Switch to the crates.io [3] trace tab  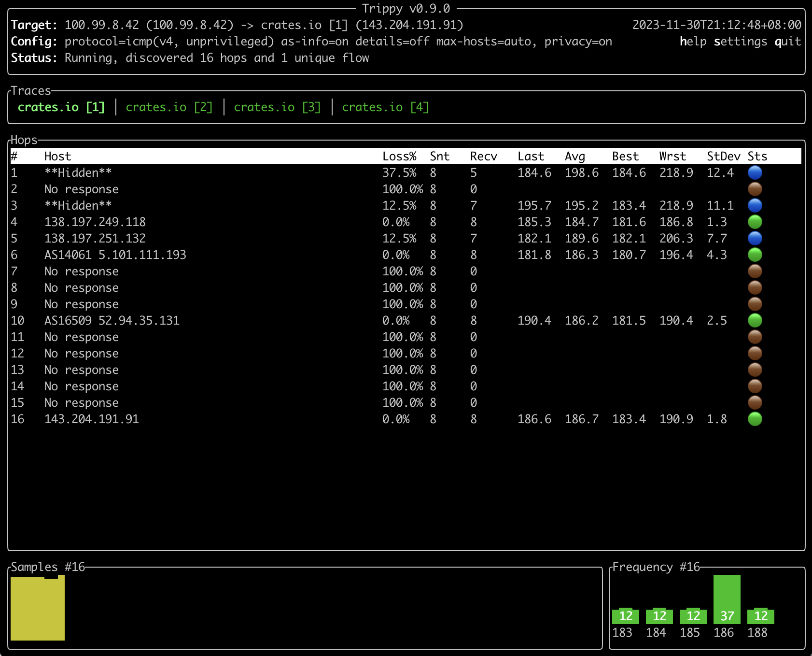(278, 107)
